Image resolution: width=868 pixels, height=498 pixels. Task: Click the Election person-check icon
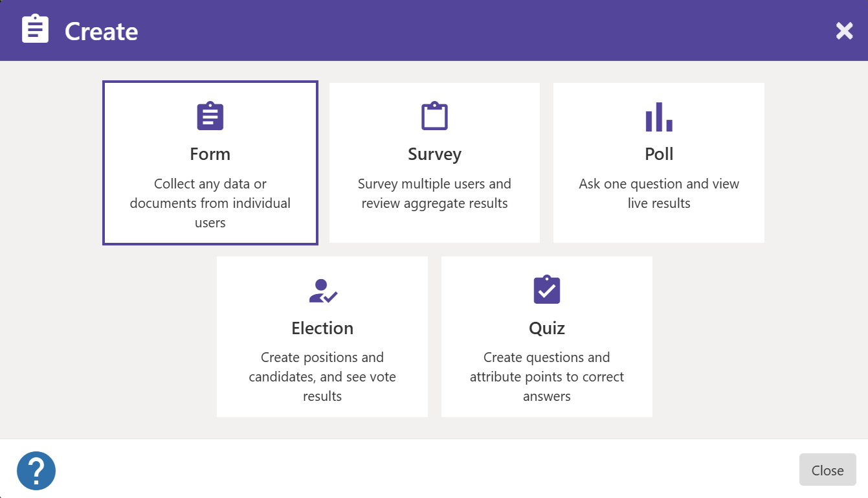[322, 291]
